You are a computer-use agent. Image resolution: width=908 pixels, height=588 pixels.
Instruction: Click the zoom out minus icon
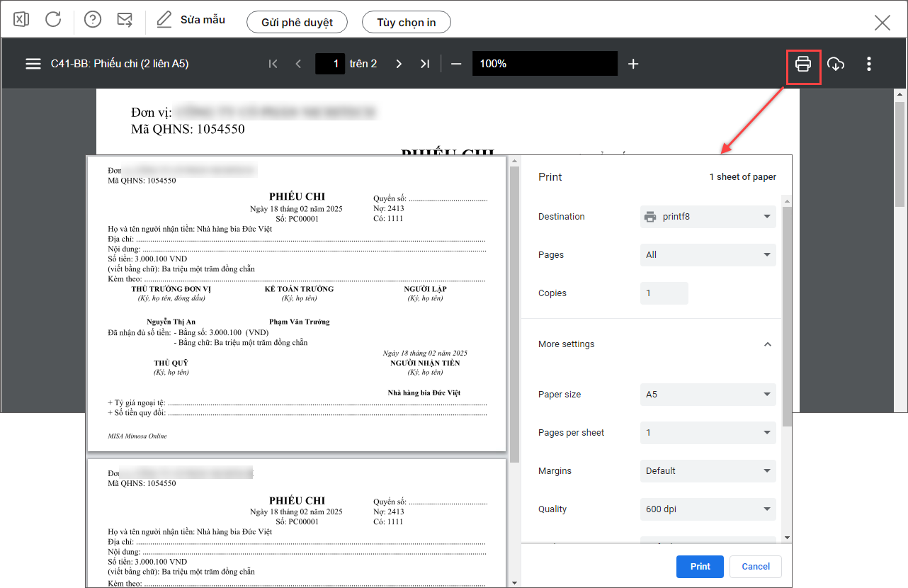point(456,64)
